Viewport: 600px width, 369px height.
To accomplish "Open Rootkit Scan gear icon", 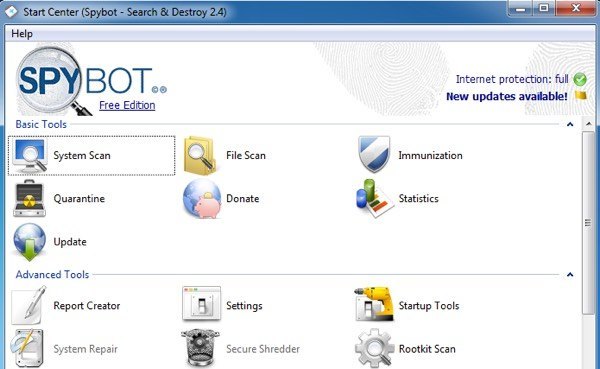I will coord(375,348).
